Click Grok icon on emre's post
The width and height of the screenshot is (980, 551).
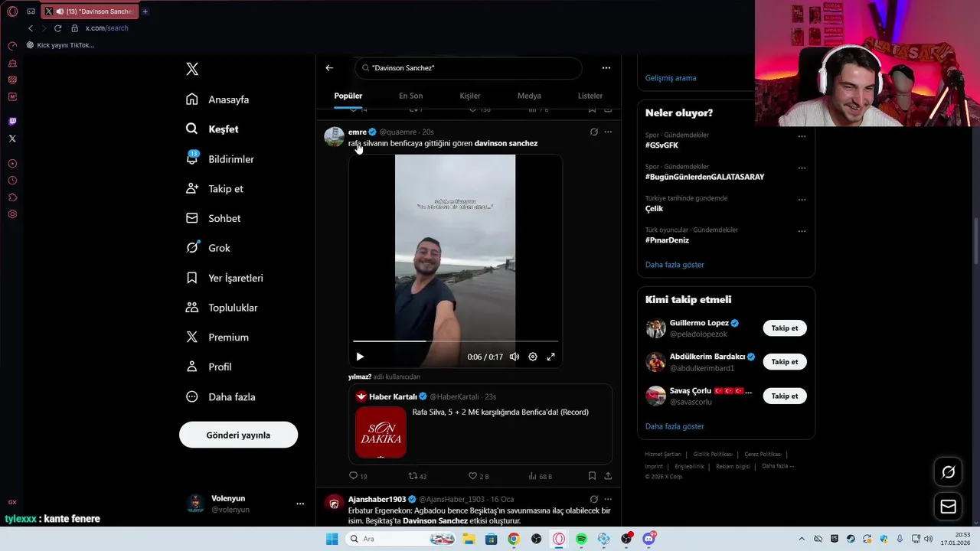pos(593,132)
